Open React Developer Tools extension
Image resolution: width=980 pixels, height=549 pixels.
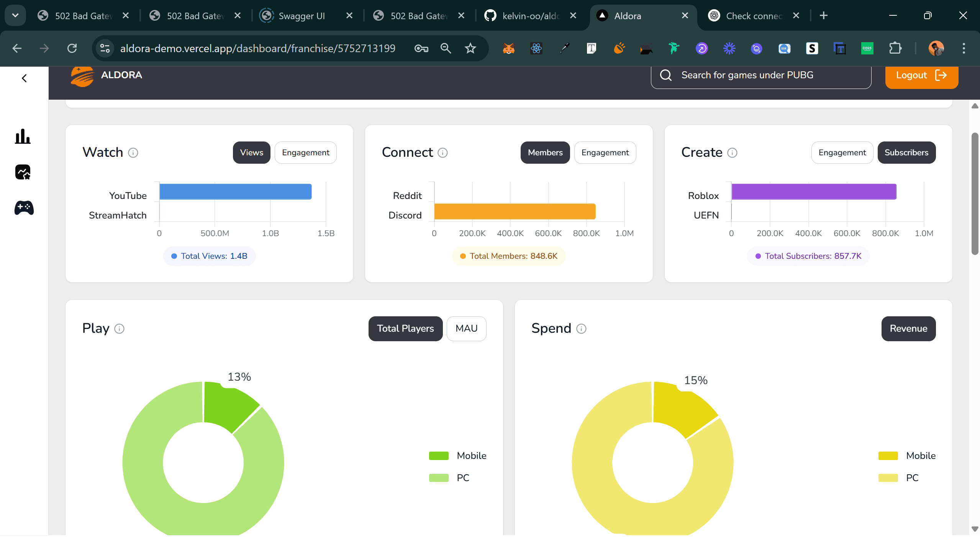pyautogui.click(x=536, y=48)
